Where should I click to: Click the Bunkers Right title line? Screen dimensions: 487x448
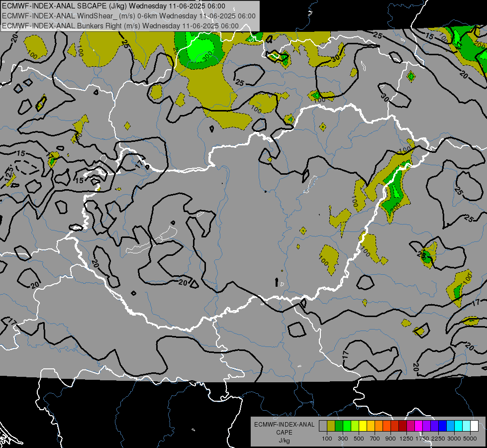(x=120, y=26)
